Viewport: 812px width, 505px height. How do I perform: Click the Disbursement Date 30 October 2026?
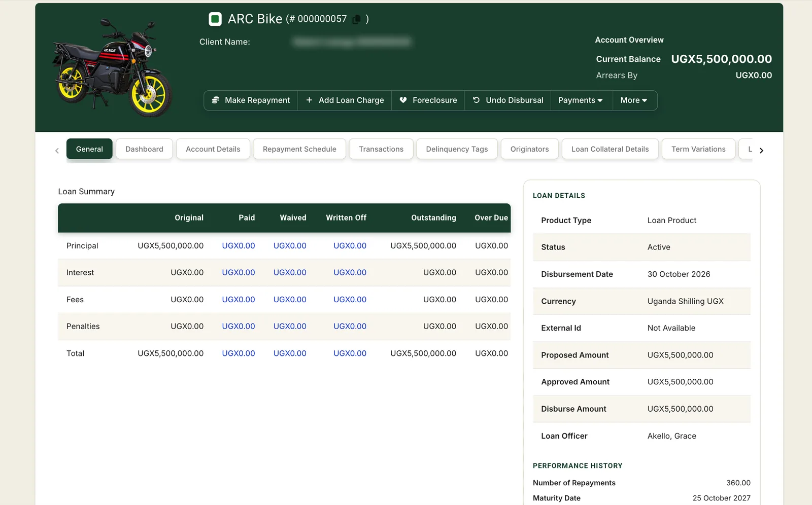point(679,274)
